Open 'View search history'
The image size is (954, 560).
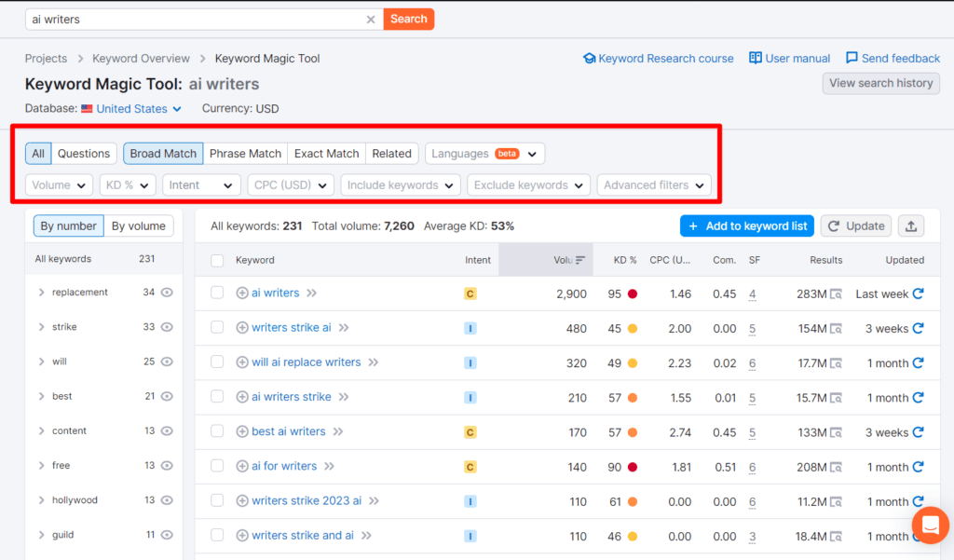tap(879, 83)
